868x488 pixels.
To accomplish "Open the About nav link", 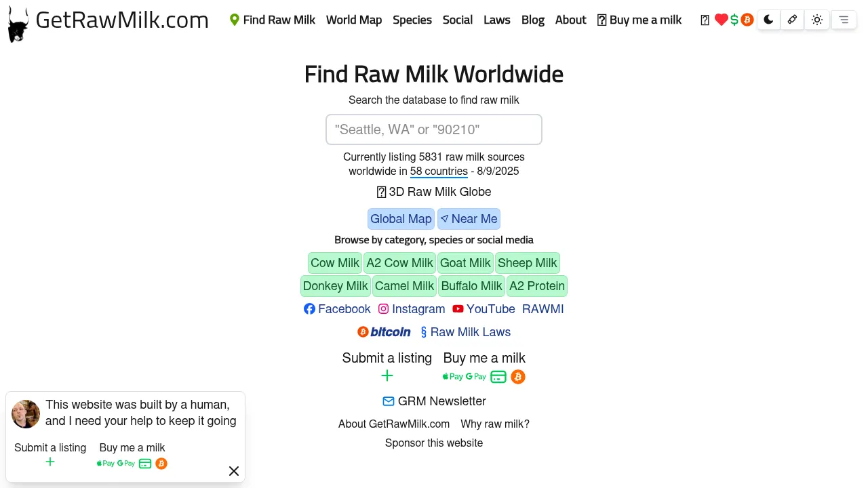I will [x=571, y=20].
